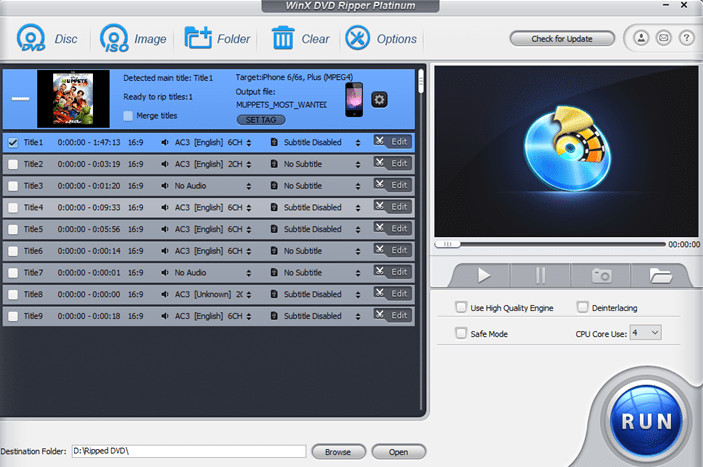Open Title2 audio track selector
This screenshot has width=703, height=467.
point(249,164)
